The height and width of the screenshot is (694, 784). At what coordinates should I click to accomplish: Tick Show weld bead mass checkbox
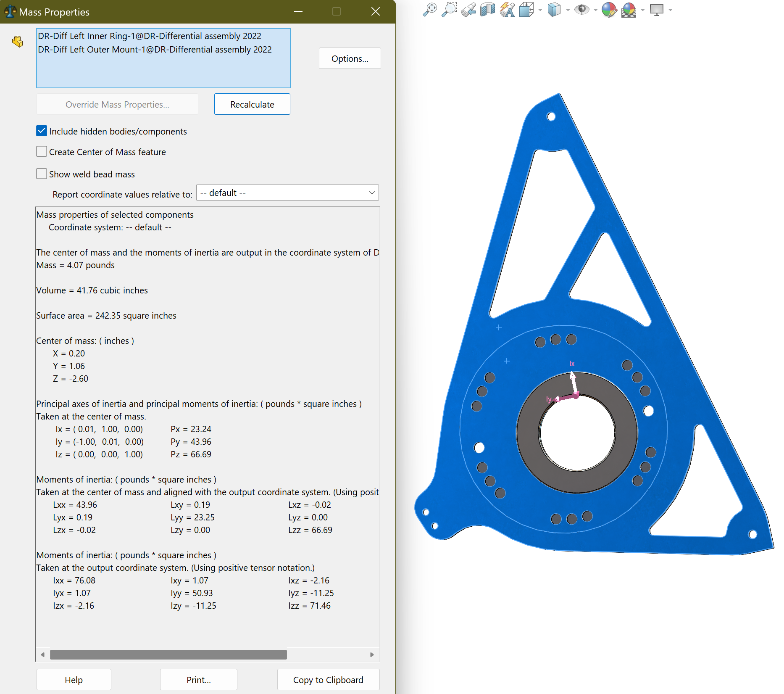(x=42, y=174)
